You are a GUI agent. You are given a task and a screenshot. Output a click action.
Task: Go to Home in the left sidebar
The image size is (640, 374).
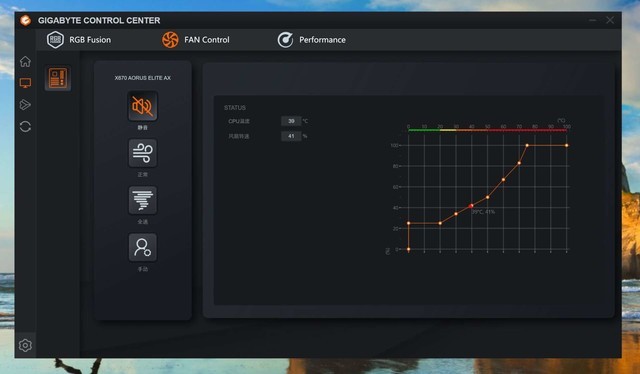pyautogui.click(x=25, y=61)
